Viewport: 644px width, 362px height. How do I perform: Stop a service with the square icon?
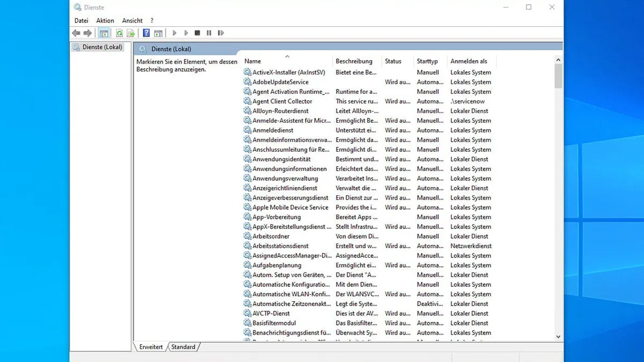pyautogui.click(x=197, y=33)
